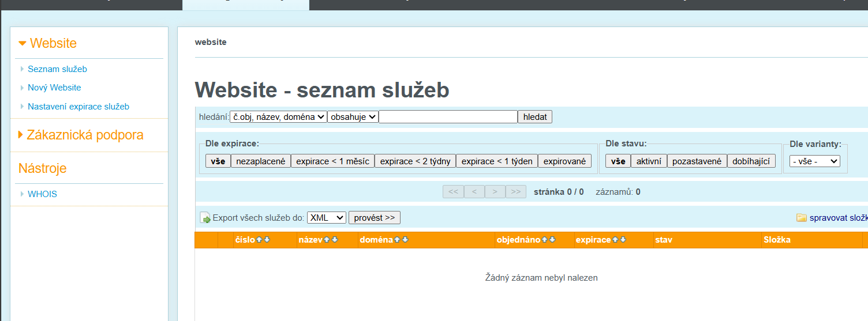The width and height of the screenshot is (868, 321).
Task: Click into the search text field
Action: coord(448,117)
